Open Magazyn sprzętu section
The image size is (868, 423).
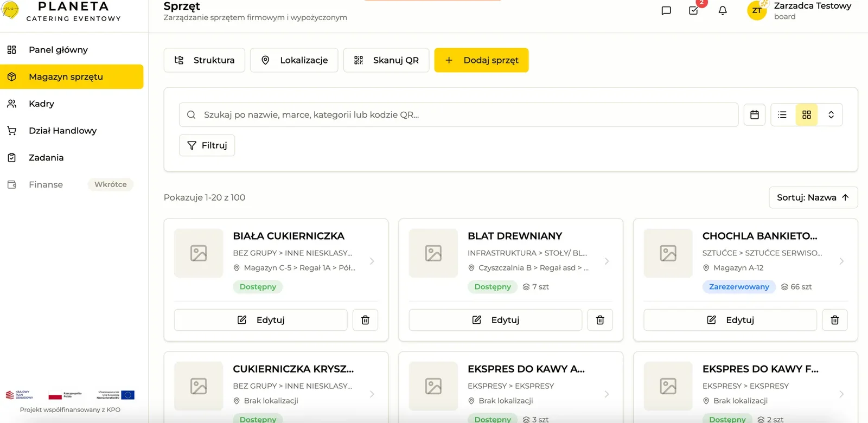point(72,77)
